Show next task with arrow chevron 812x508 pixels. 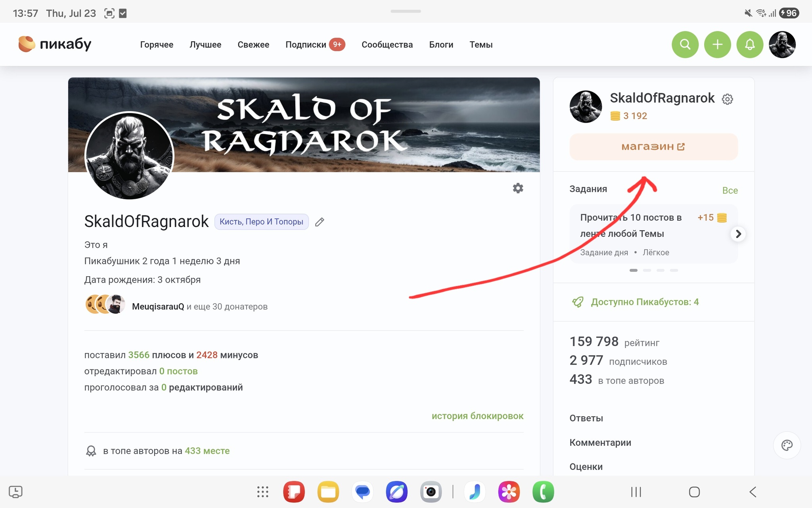(x=738, y=234)
